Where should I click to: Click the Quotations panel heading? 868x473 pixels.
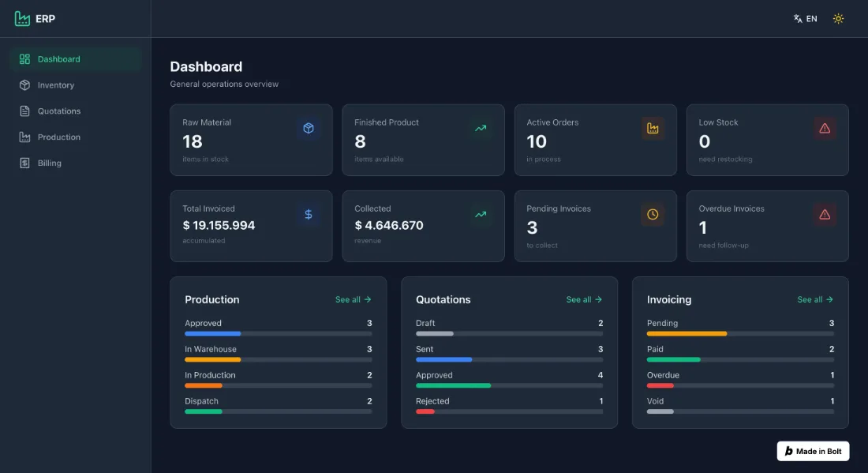(443, 299)
